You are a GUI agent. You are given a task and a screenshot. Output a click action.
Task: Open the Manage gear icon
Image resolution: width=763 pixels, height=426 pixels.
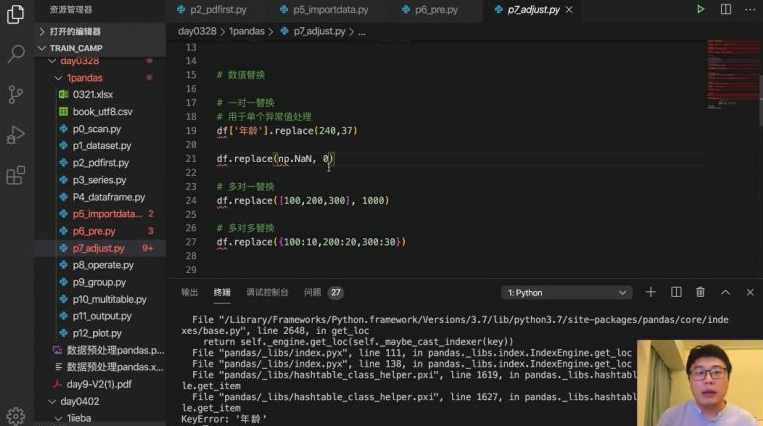pyautogui.click(x=16, y=416)
